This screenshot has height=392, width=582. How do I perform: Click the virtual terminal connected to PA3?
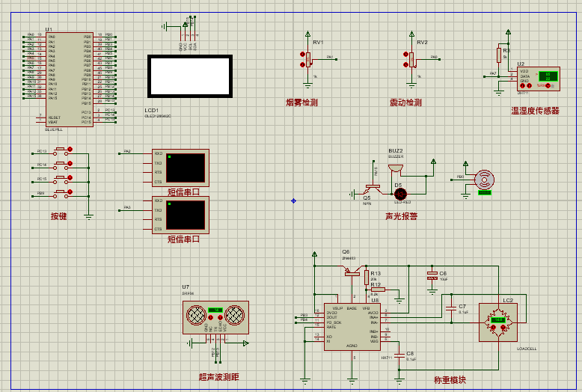[x=181, y=215]
